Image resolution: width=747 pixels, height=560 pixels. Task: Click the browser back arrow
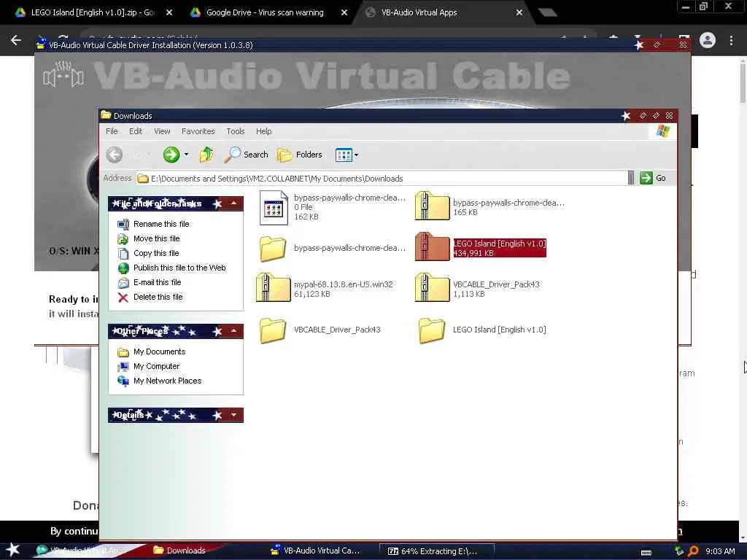(16, 41)
